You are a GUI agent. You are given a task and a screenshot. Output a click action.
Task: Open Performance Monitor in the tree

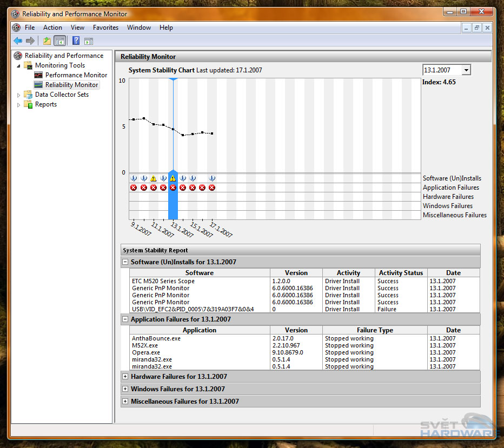[x=76, y=75]
